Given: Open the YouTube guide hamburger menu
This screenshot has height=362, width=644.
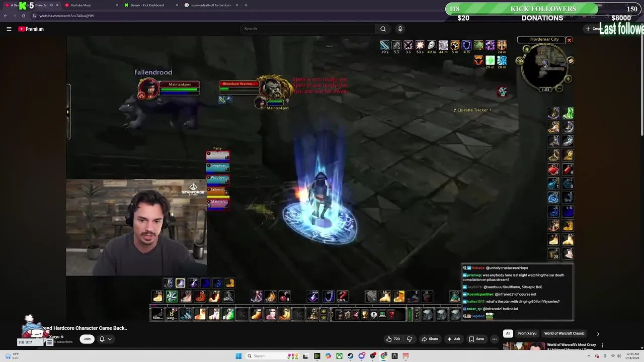Looking at the screenshot, I should point(9,29).
